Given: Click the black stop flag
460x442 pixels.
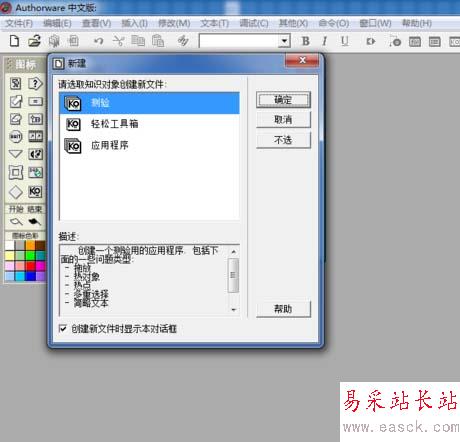Looking at the screenshot, I should 34,221.
